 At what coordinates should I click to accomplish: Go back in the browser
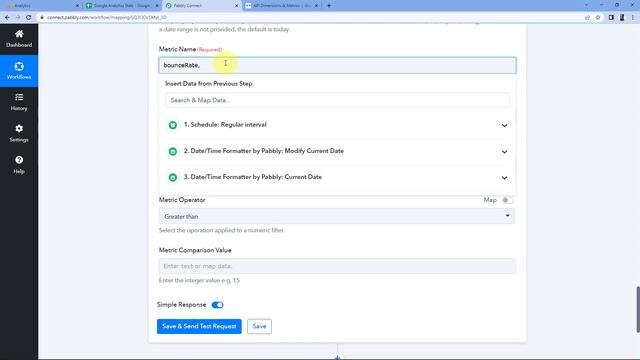(7, 18)
